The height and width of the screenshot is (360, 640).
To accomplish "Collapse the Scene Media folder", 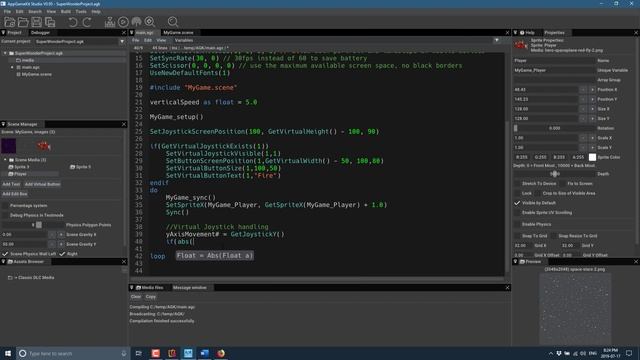I will coord(5,160).
